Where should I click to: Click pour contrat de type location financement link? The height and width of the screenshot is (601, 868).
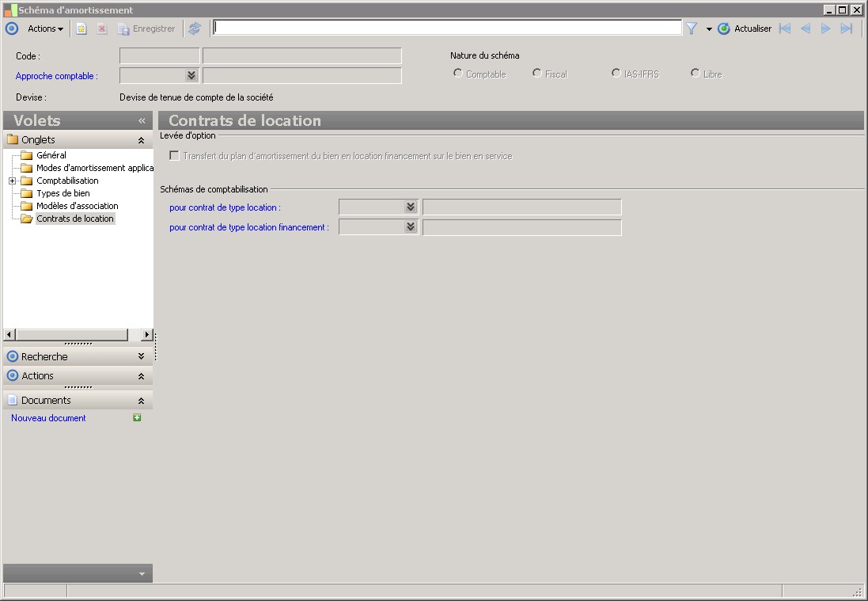click(249, 228)
